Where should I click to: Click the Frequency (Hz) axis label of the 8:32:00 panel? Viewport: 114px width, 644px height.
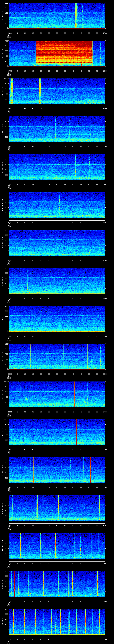[3, 622]
